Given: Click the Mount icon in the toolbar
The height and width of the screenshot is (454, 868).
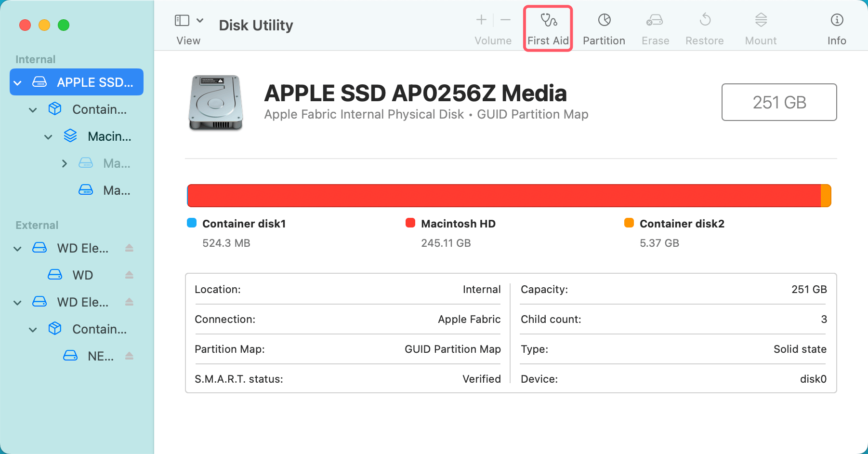Looking at the screenshot, I should click(760, 27).
